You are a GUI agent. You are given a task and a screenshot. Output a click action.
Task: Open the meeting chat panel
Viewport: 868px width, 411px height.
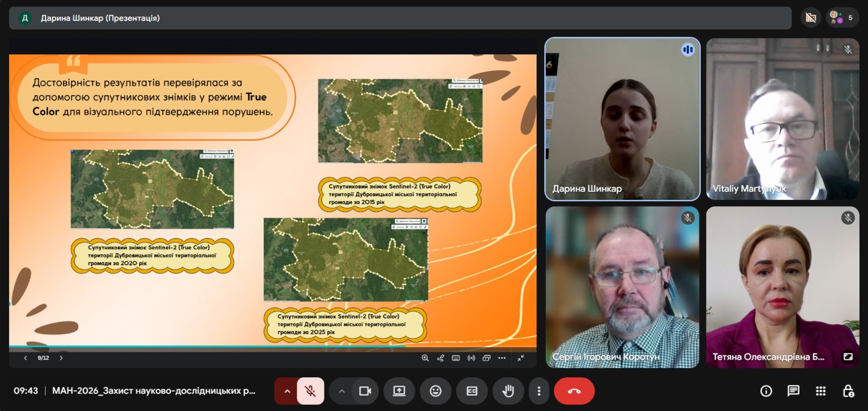point(793,391)
